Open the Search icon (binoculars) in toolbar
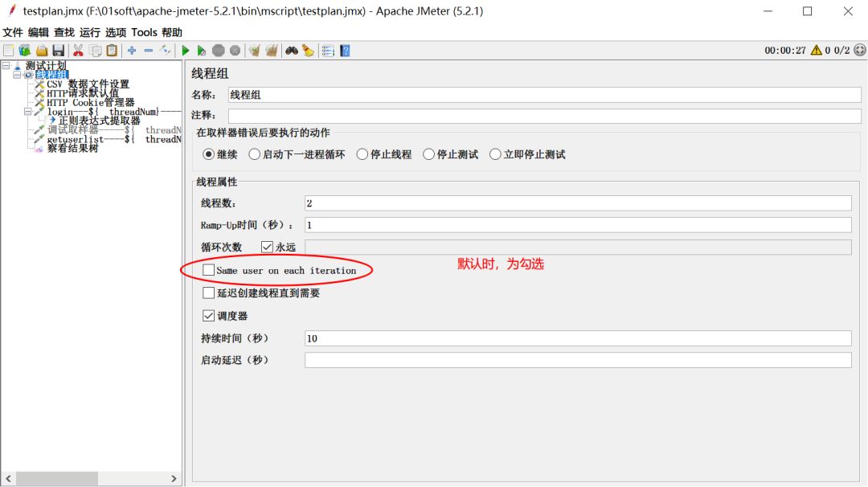This screenshot has width=868, height=487. (292, 50)
